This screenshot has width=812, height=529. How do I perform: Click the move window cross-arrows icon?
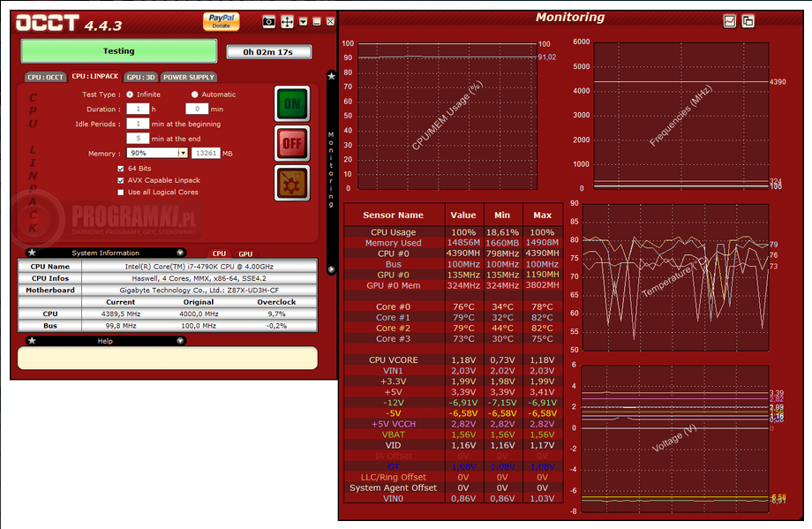point(287,22)
